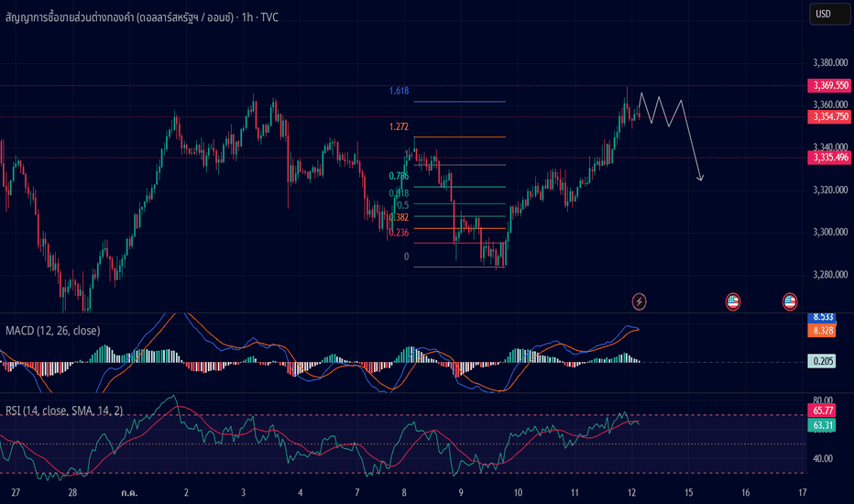Image resolution: width=854 pixels, height=504 pixels.
Task: Click the 3,280.000 price axis tick
Action: point(830,275)
